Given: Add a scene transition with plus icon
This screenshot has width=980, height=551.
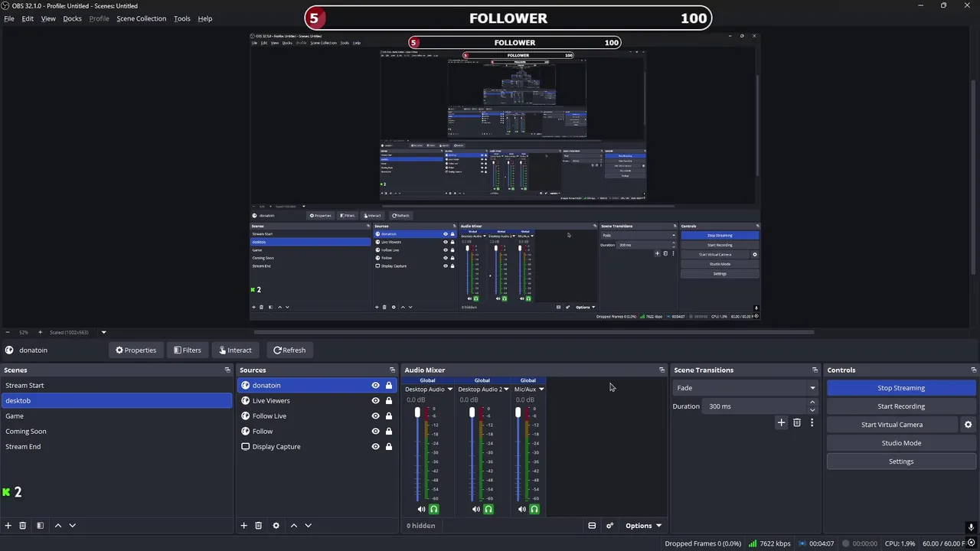Looking at the screenshot, I should [x=781, y=422].
